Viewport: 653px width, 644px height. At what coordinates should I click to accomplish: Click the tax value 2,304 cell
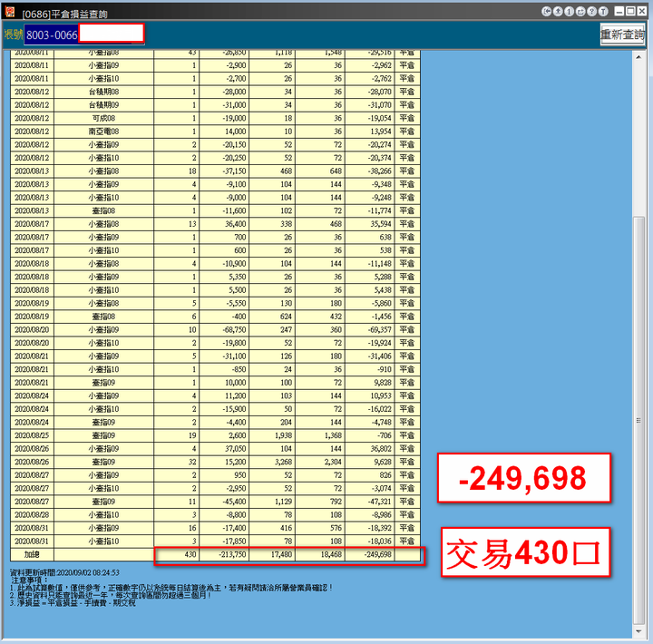(320, 462)
